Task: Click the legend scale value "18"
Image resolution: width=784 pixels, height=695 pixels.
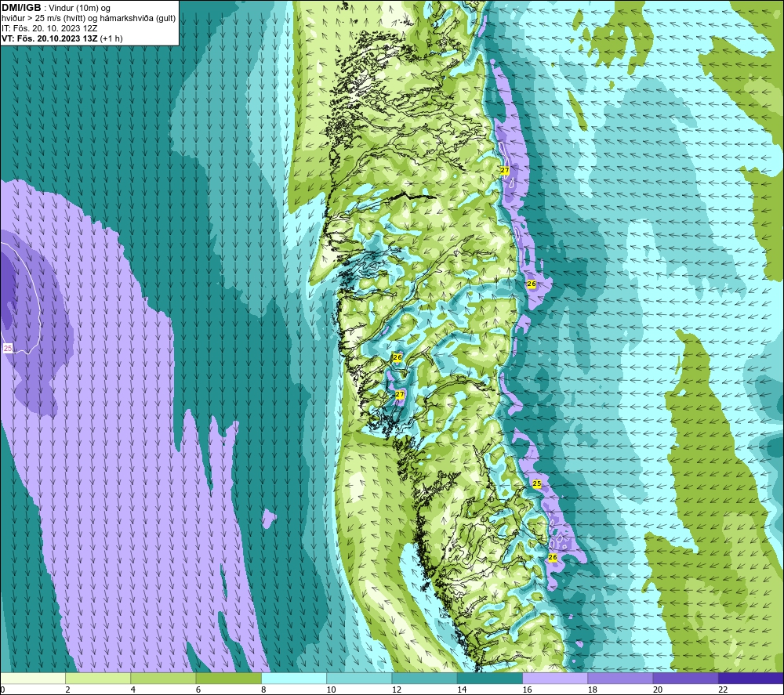Action: (593, 690)
